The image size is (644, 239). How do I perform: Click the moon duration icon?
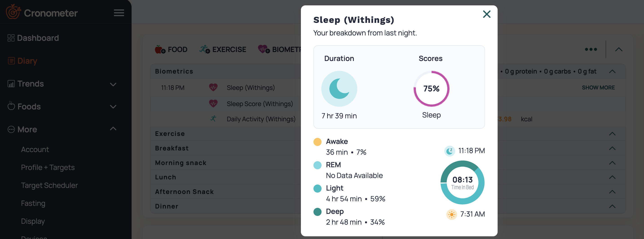click(339, 89)
